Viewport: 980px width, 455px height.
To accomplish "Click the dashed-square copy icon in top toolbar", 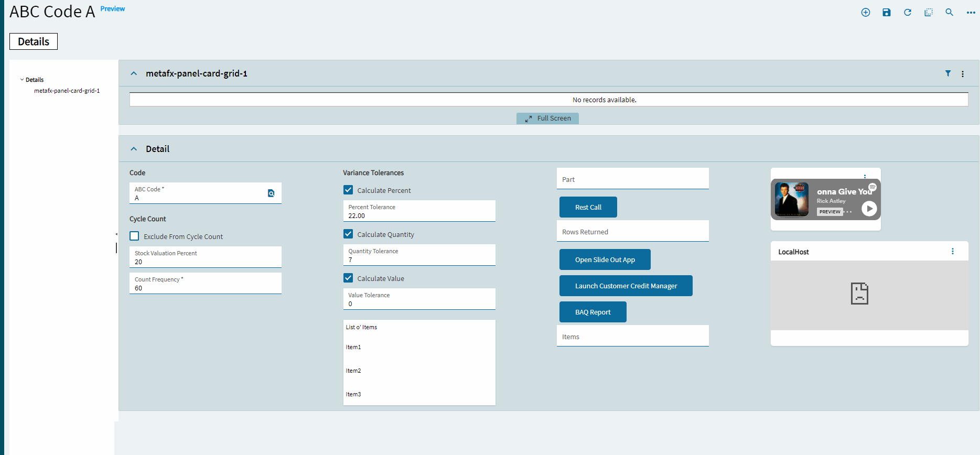I will pyautogui.click(x=929, y=13).
